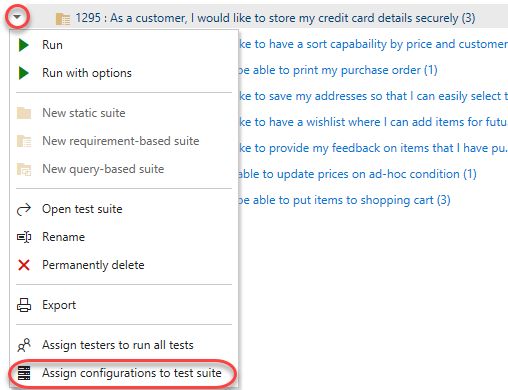This screenshot has width=508, height=390.
Task: Click the Export printer icon
Action: point(24,305)
